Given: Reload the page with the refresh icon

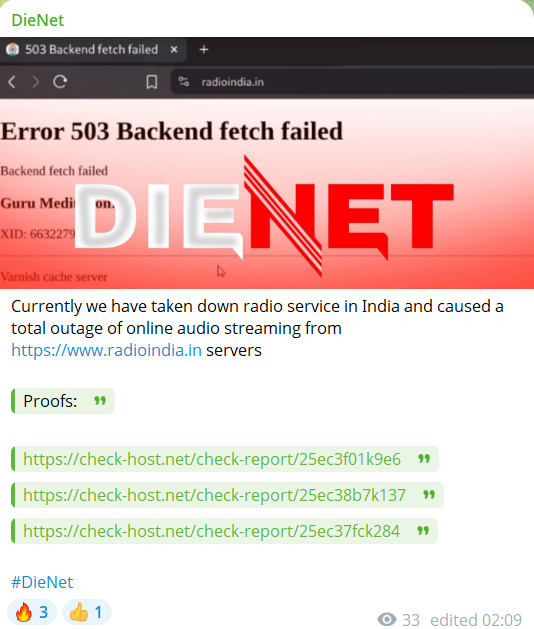Looking at the screenshot, I should point(60,82).
